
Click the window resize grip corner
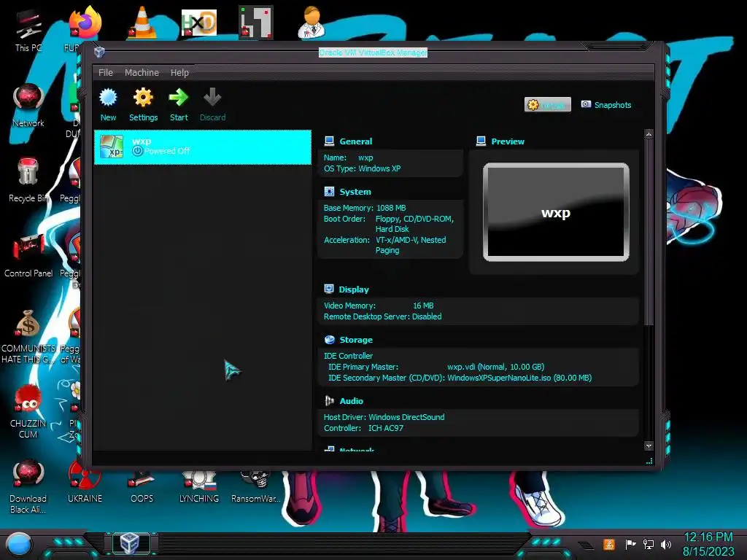pos(649,461)
